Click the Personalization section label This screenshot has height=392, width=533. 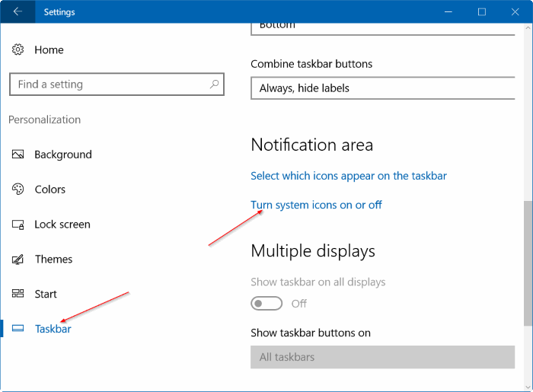(44, 120)
